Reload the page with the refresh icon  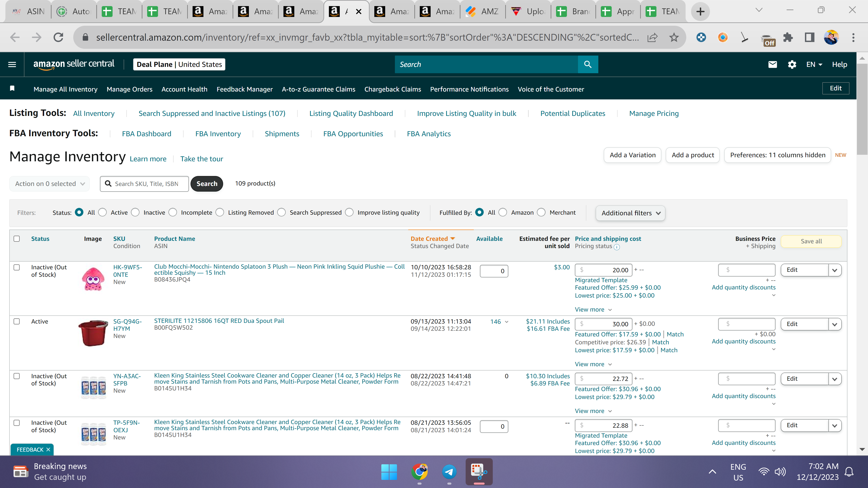click(x=58, y=37)
